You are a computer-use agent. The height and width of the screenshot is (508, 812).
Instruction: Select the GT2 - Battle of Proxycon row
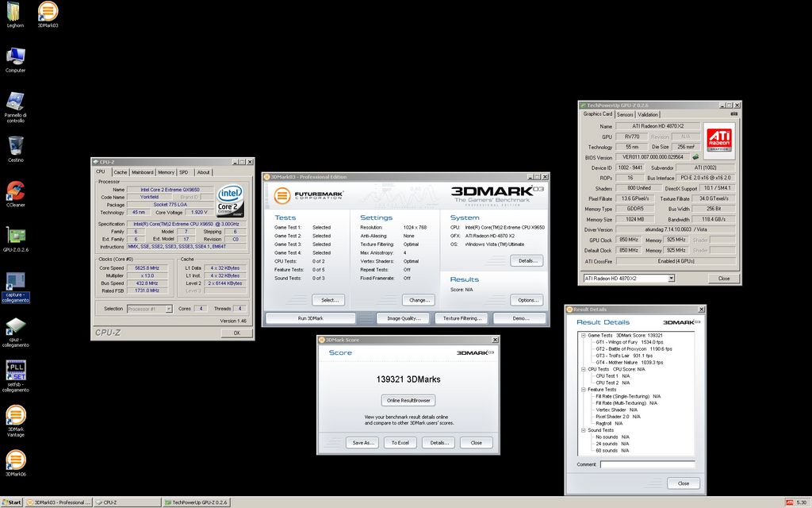(x=634, y=349)
